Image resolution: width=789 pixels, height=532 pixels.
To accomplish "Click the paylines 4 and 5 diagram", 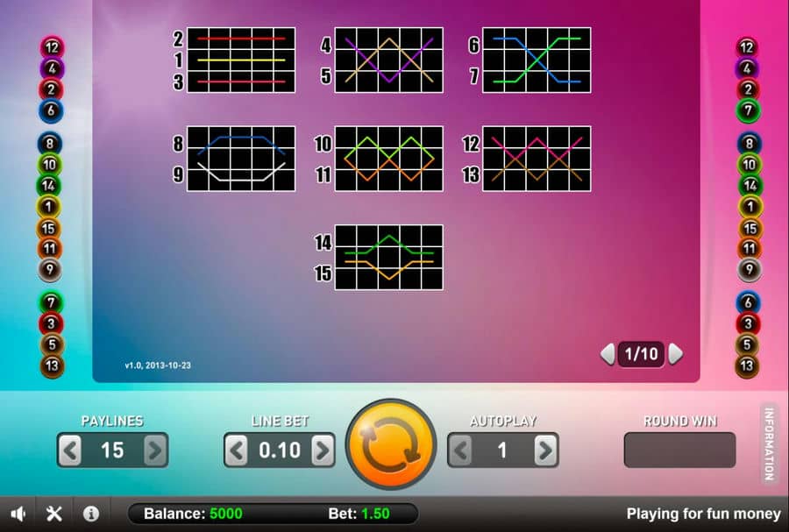I will (389, 60).
